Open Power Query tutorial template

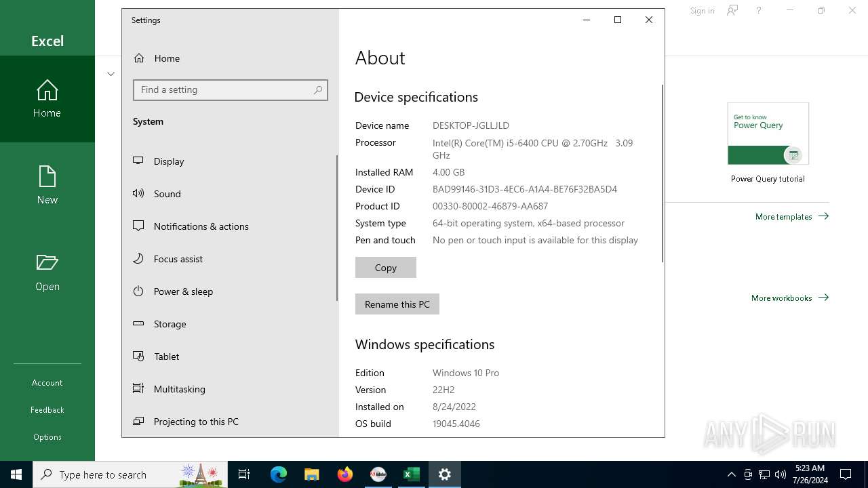pyautogui.click(x=768, y=143)
